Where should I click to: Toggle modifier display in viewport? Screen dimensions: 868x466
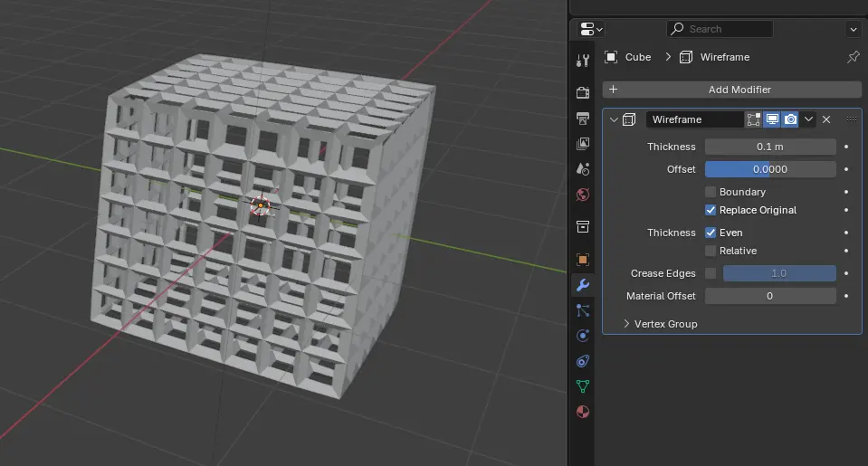pos(772,119)
